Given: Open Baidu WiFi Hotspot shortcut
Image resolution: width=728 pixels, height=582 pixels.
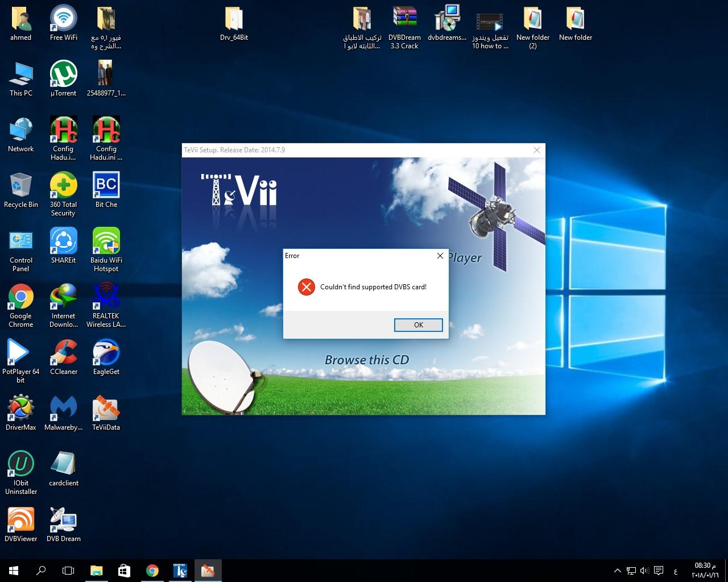Looking at the screenshot, I should click(x=106, y=251).
